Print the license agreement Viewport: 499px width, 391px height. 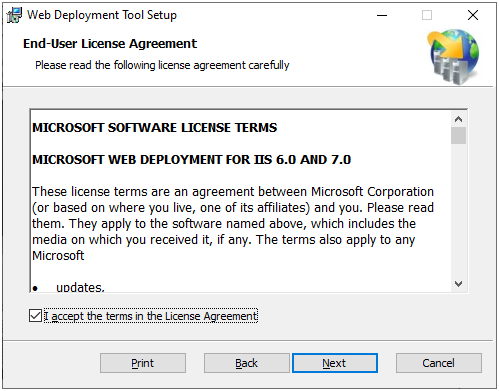[x=143, y=363]
